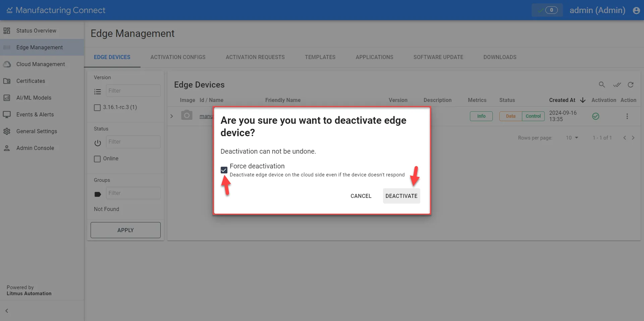Open the rows per page dropdown
Image resolution: width=644 pixels, height=321 pixels.
pyautogui.click(x=572, y=138)
